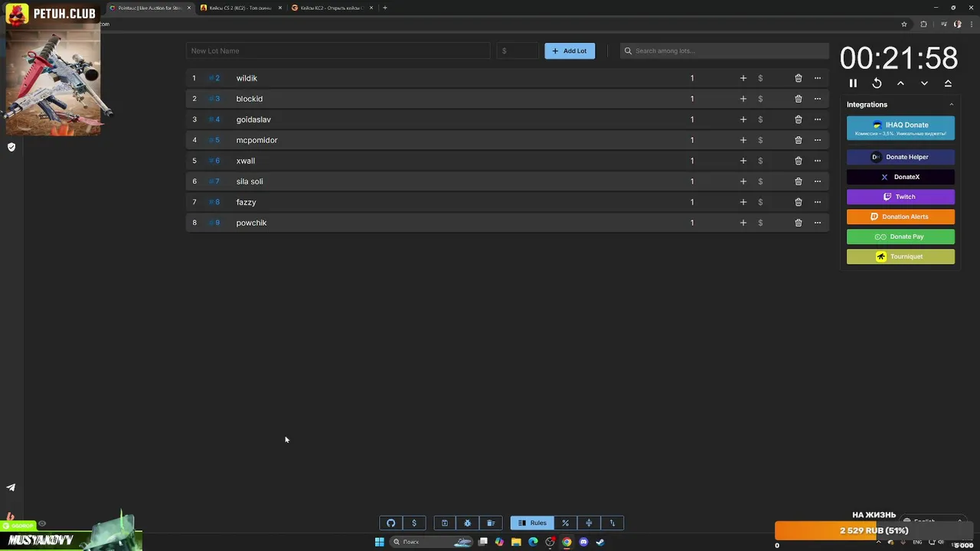The image size is (980, 551).
Task: Toggle the Rules panel button
Action: tap(532, 523)
